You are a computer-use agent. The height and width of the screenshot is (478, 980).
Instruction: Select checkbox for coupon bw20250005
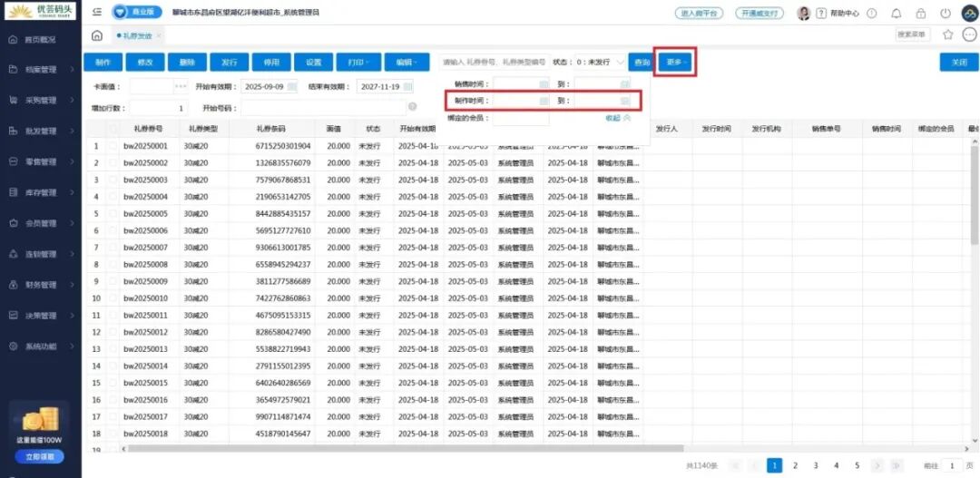click(113, 214)
